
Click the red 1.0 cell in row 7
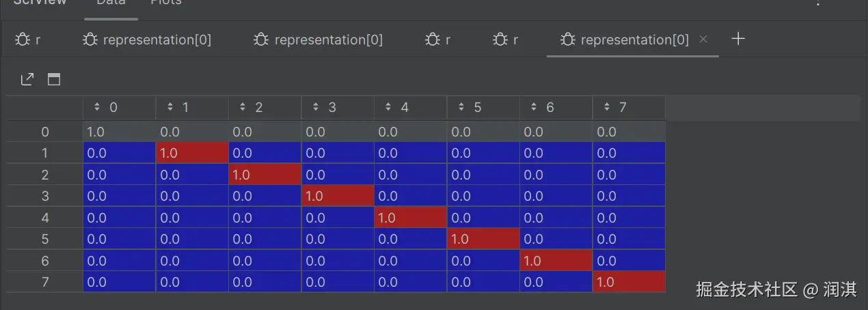tap(629, 282)
